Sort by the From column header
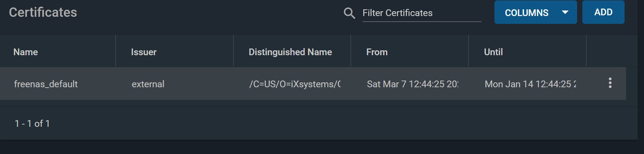The height and width of the screenshot is (154, 644). pyautogui.click(x=377, y=52)
